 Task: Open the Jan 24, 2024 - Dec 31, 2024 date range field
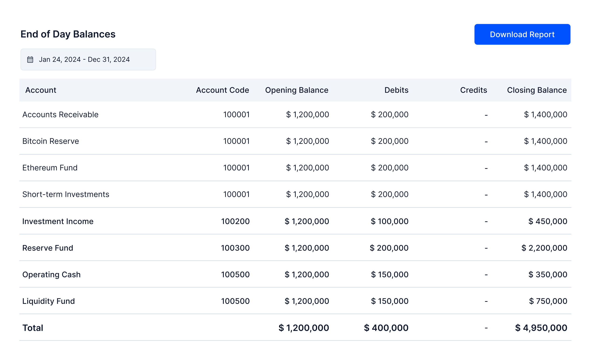click(88, 59)
